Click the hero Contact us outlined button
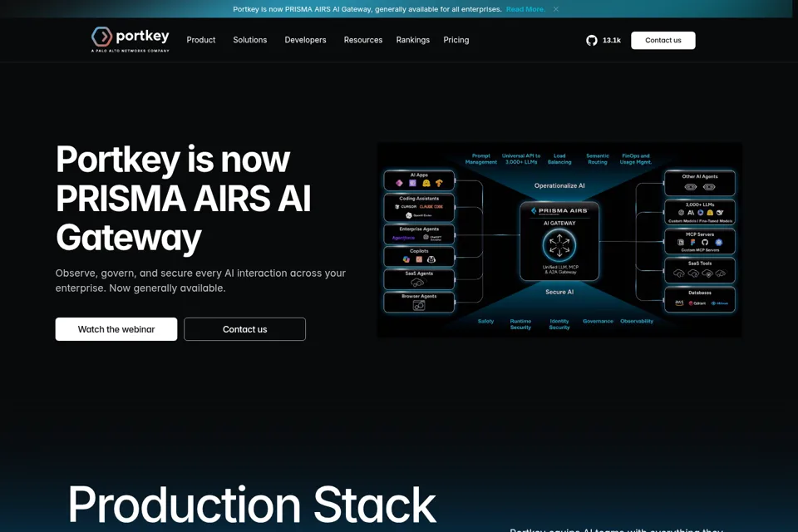Viewport: 798px width, 532px height. [244, 329]
